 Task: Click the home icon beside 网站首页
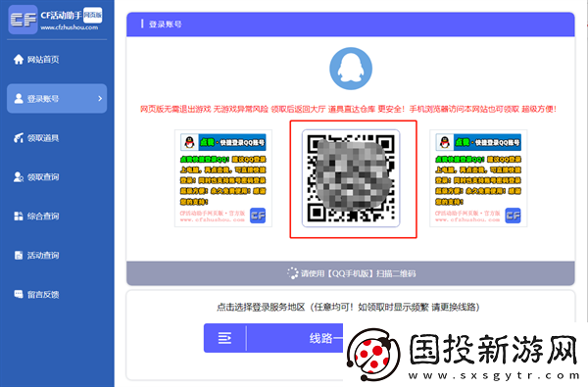(19, 59)
